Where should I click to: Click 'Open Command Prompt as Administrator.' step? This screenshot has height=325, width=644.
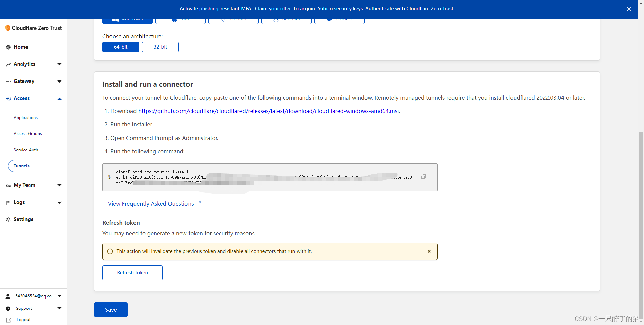[x=164, y=138]
